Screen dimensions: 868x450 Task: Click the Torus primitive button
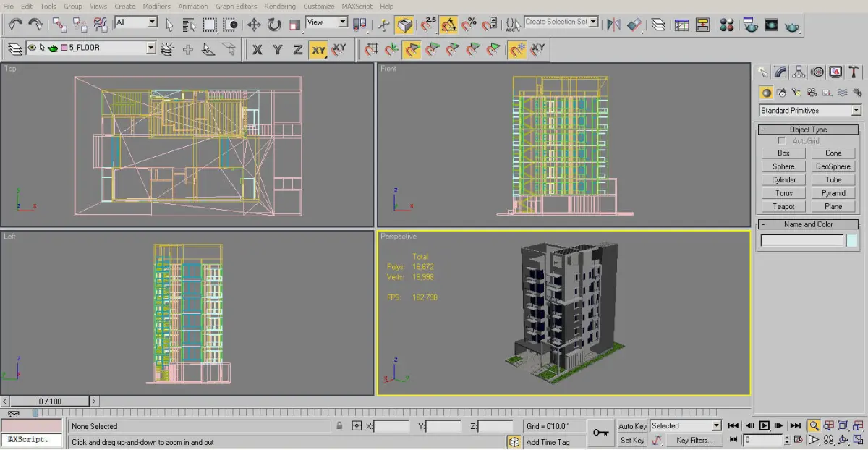coord(783,193)
